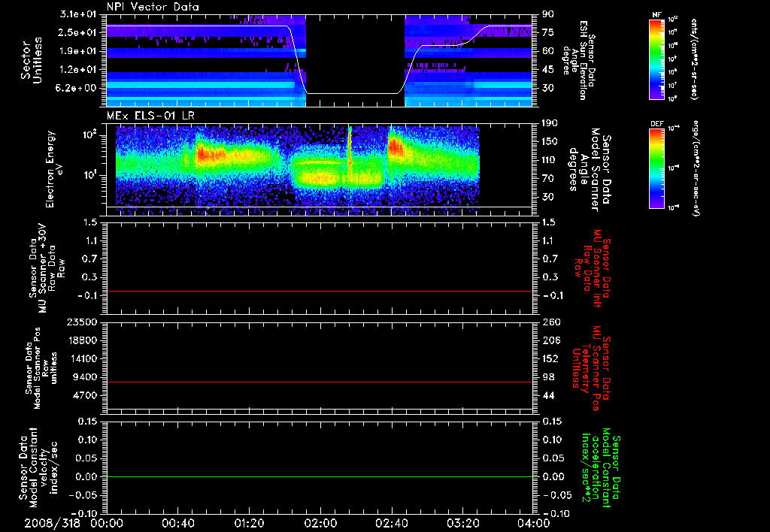Click the '45' sun elevation axis value
770x532 pixels.
547,70
